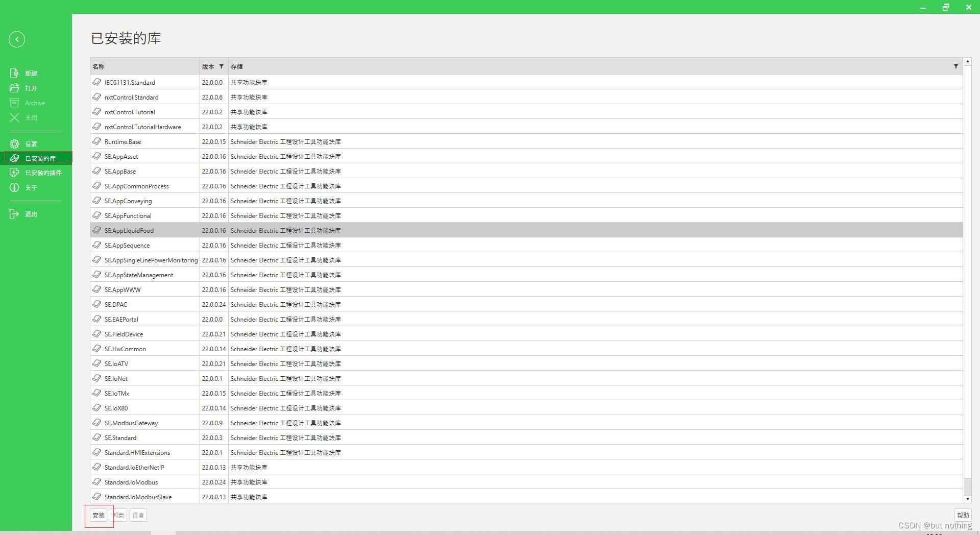Click library icon beside Runtime.Base
This screenshot has width=980, height=535.
96,141
